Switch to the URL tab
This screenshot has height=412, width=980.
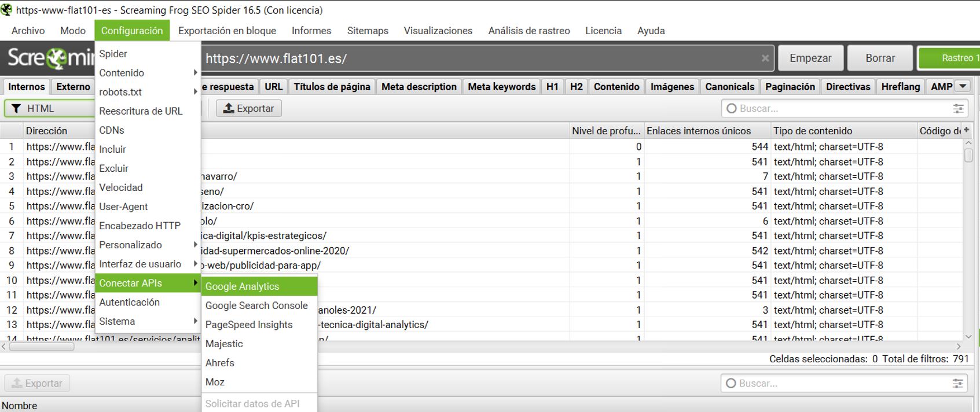273,86
